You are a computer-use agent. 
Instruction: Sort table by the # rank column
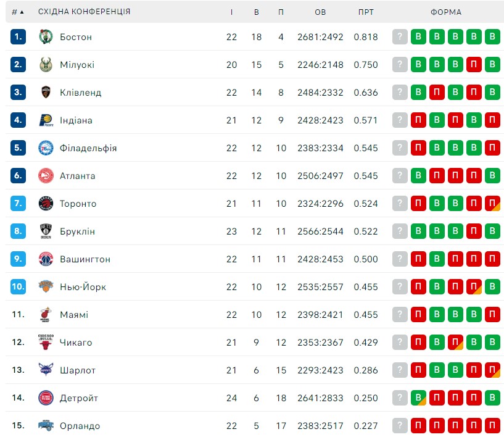[x=18, y=12]
